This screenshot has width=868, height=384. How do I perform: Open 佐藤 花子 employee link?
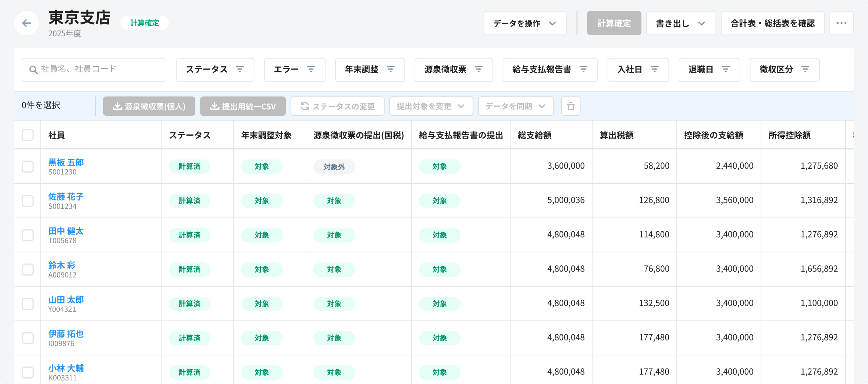pyautogui.click(x=66, y=196)
